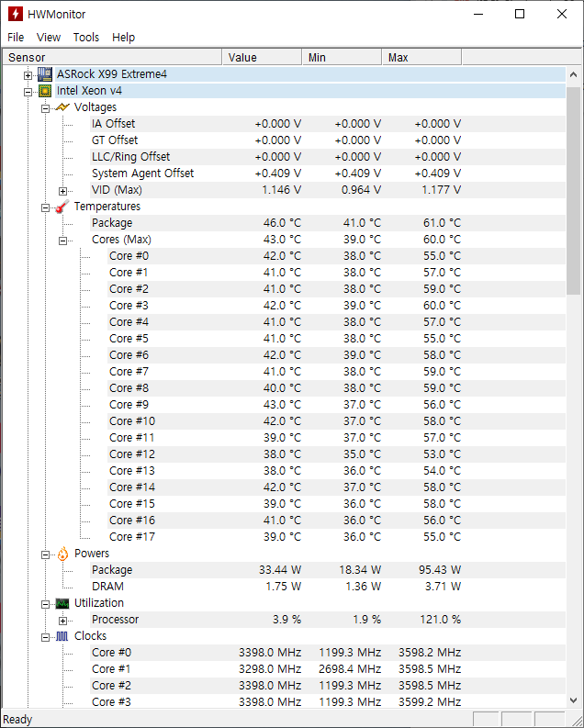The width and height of the screenshot is (584, 728).
Task: Click the ASRock X99 Extreme4 motherboard icon
Action: [x=45, y=73]
